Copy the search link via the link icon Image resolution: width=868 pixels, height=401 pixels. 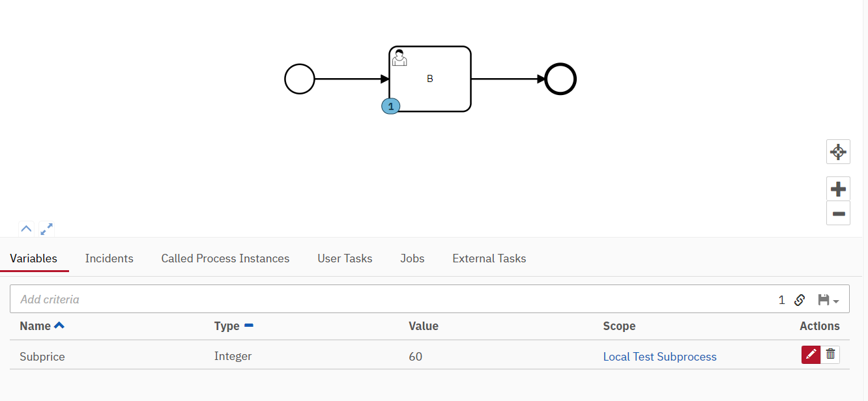[800, 299]
